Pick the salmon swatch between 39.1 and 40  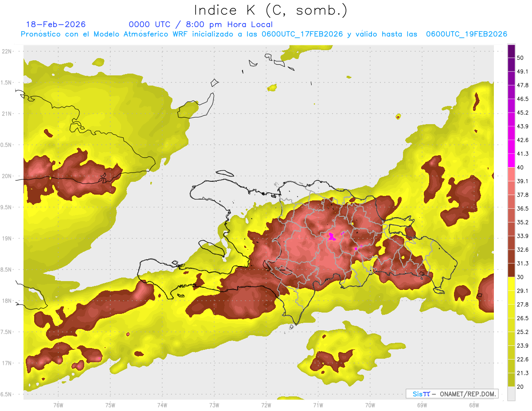point(511,174)
